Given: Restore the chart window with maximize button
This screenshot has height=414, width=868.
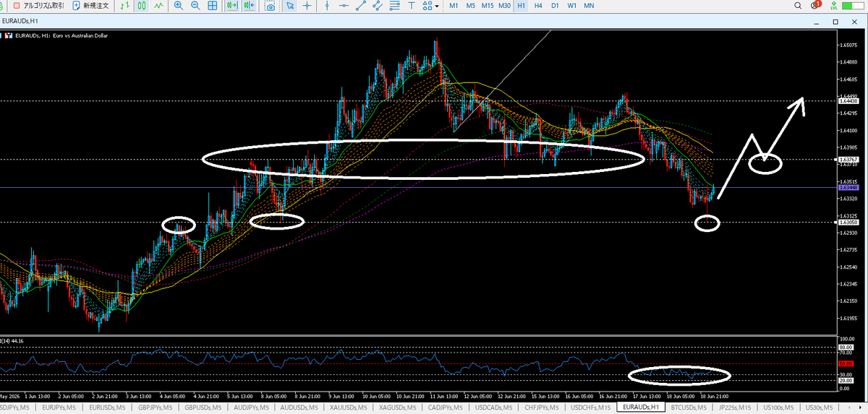Looking at the screenshot, I should [835, 22].
